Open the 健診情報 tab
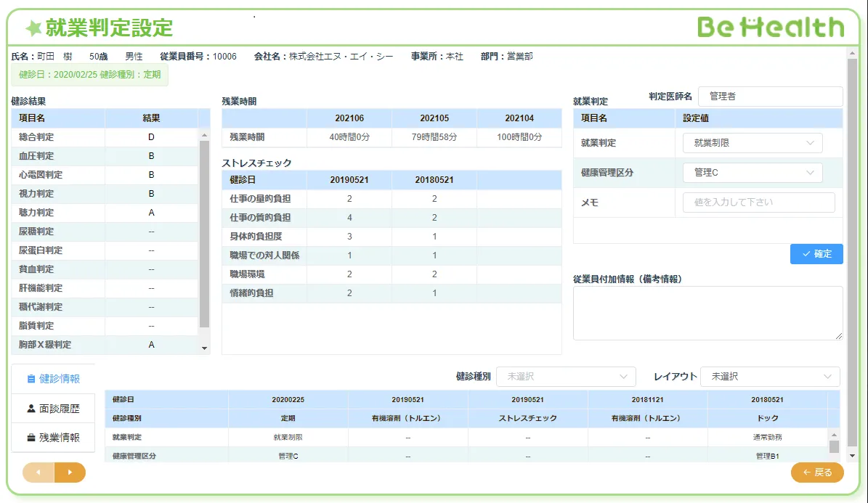This screenshot has width=868, height=503. click(54, 379)
